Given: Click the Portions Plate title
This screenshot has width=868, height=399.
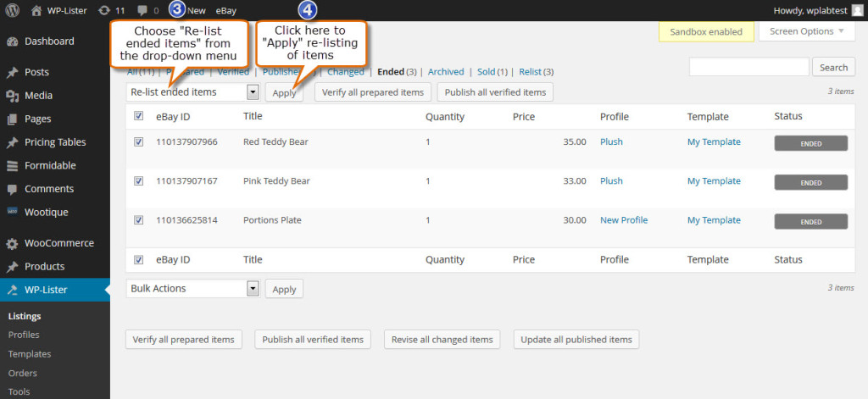Looking at the screenshot, I should click(272, 219).
